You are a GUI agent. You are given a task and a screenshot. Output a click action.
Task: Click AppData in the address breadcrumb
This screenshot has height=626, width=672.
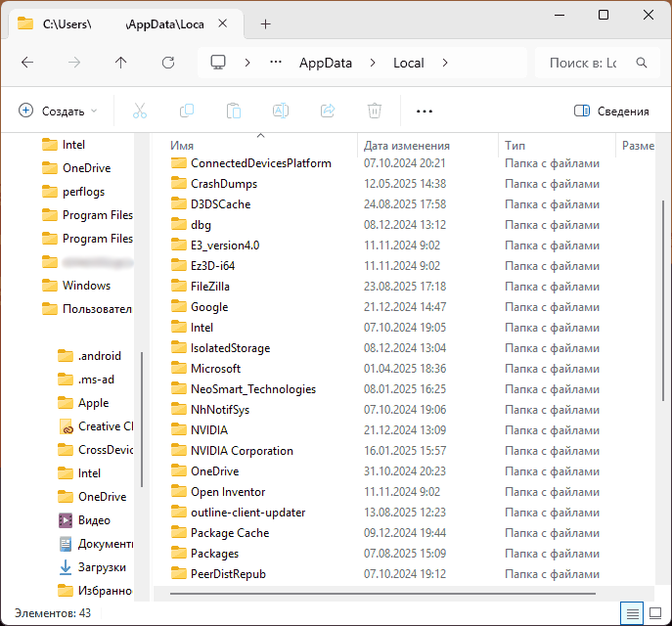pyautogui.click(x=326, y=63)
